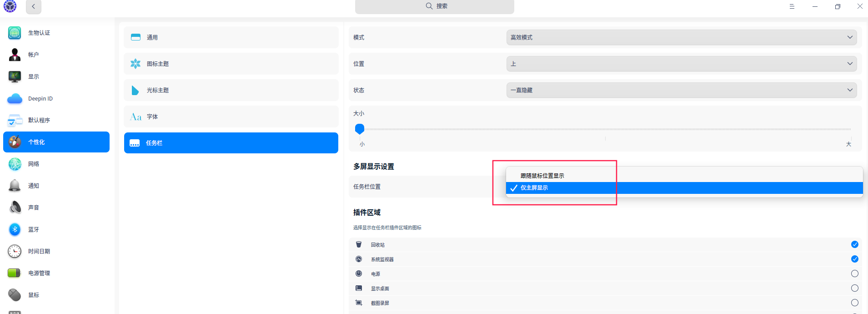The width and height of the screenshot is (868, 314).
Task: Click the 系统监视器 icon in plugin list
Action: click(359, 259)
